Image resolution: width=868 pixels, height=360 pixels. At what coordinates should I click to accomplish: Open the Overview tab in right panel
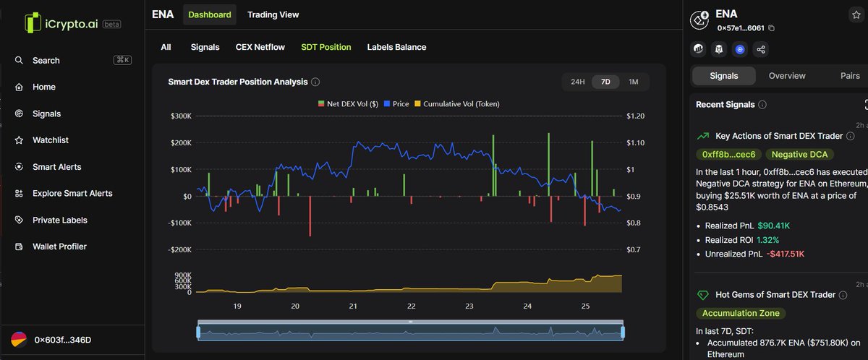pyautogui.click(x=787, y=76)
